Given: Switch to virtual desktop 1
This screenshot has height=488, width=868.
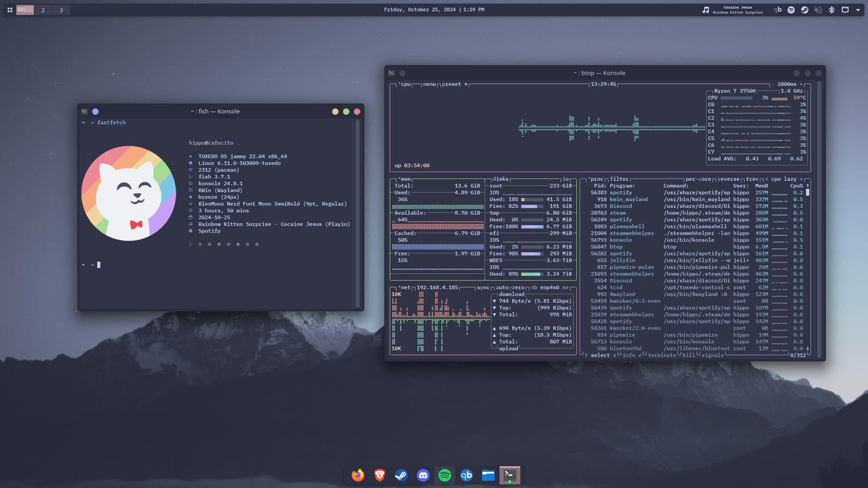Looking at the screenshot, I should (25, 9).
